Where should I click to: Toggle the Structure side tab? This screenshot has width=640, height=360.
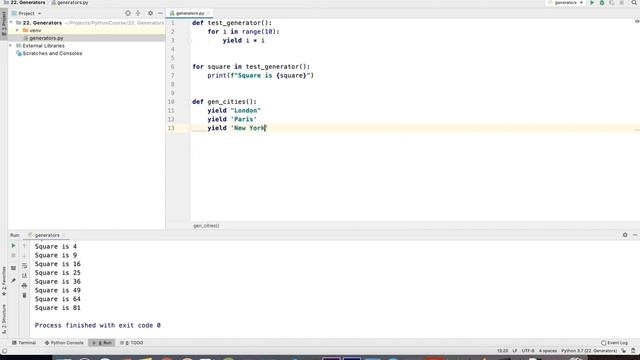pos(4,320)
